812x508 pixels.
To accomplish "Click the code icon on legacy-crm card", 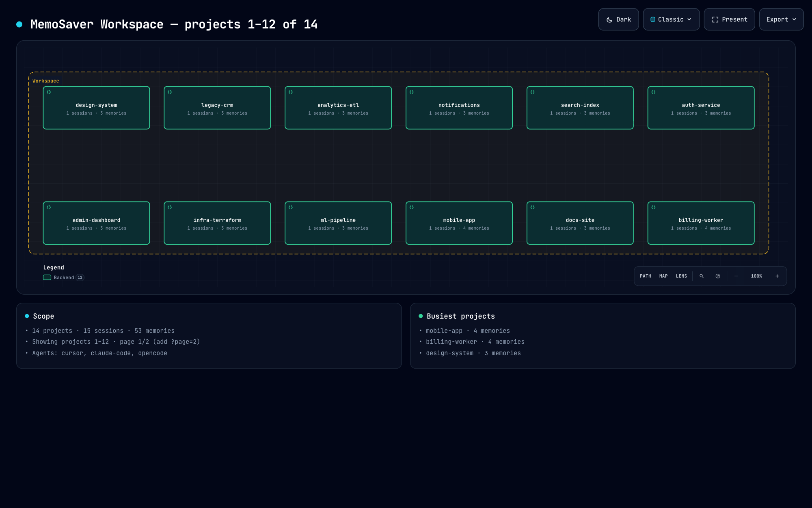I will click(x=170, y=92).
